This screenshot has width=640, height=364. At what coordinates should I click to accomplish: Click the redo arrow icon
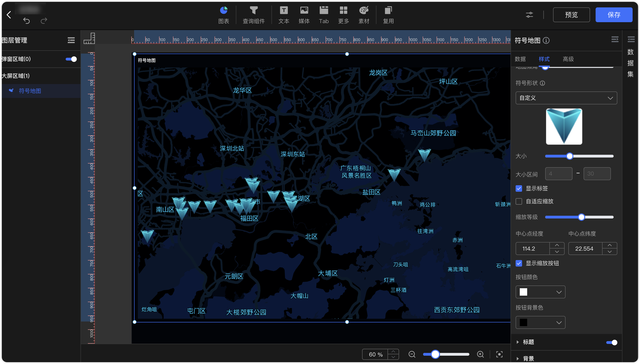point(44,21)
